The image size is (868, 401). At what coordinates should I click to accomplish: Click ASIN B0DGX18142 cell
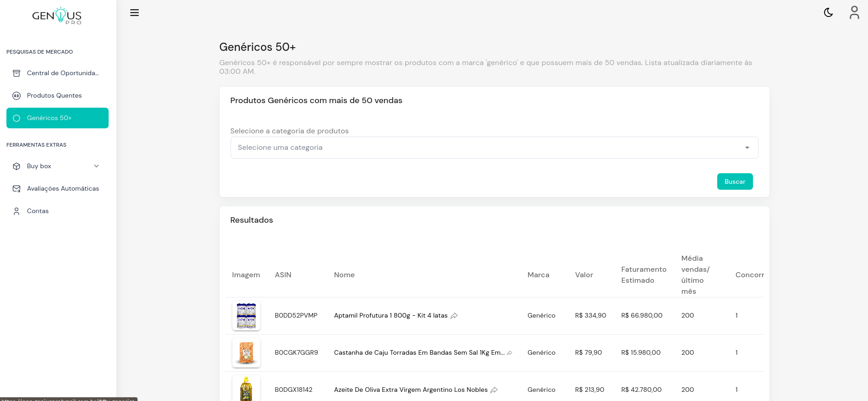tap(293, 390)
